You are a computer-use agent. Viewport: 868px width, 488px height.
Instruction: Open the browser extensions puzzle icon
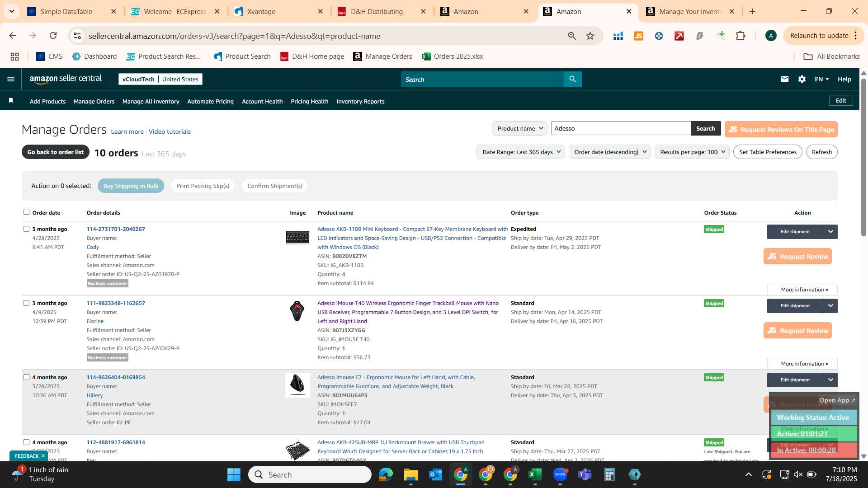pyautogui.click(x=741, y=36)
